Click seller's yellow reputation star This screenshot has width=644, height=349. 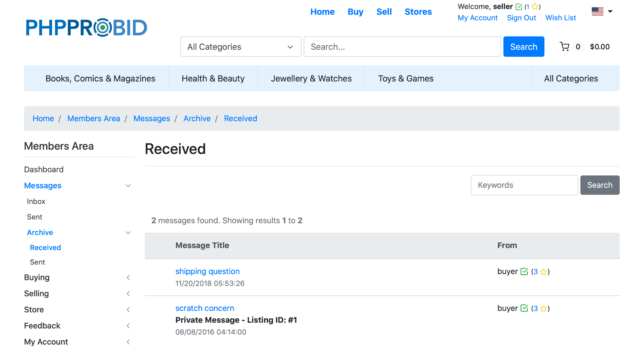pyautogui.click(x=535, y=6)
